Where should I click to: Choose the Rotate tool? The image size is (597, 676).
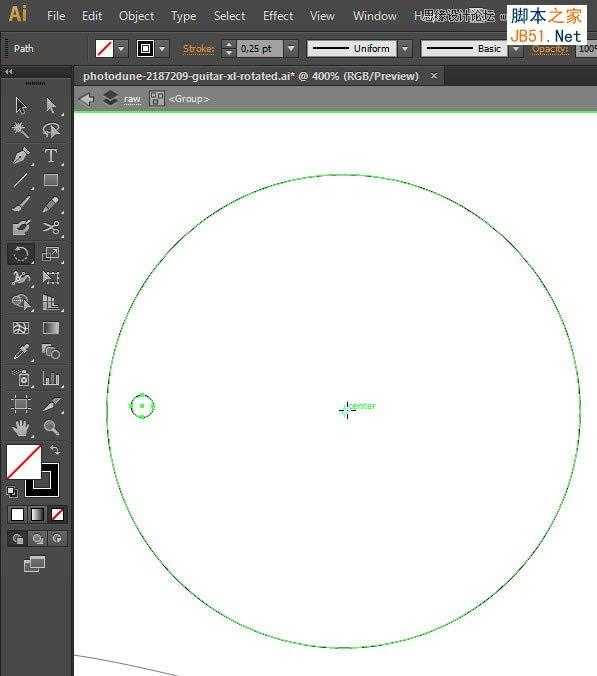(21, 254)
